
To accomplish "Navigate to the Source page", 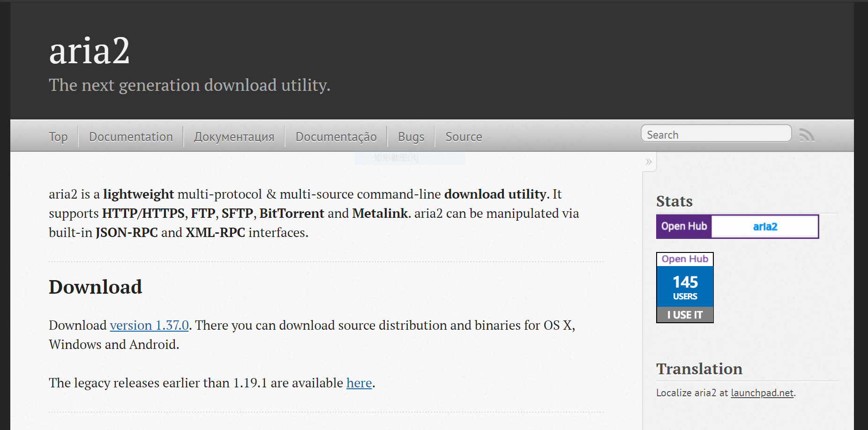I will coord(464,137).
